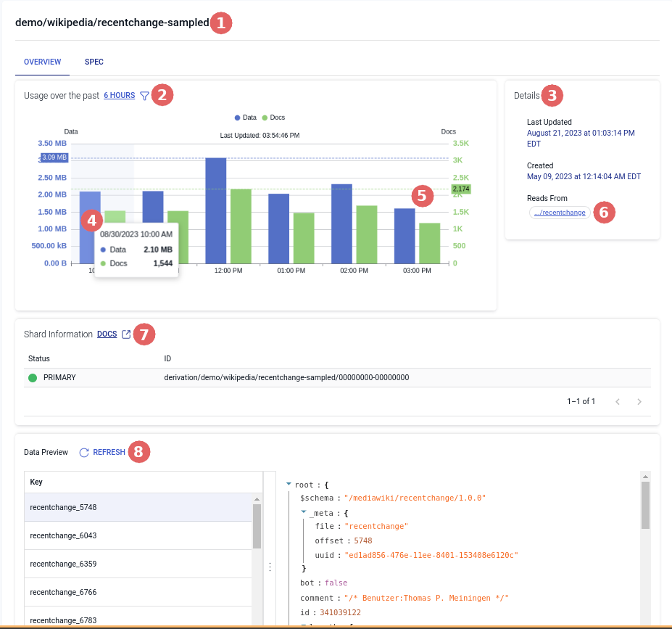Click the Data Preview refresh icon
Image resolution: width=672 pixels, height=629 pixels.
84,453
